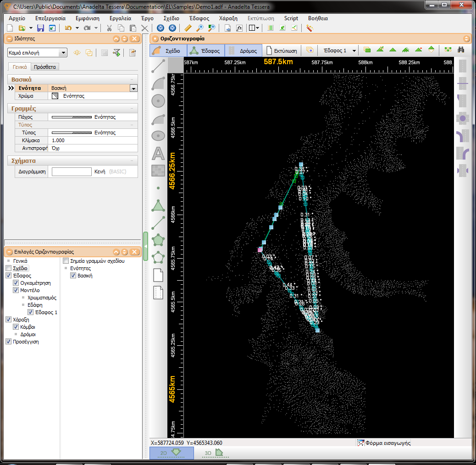Image resolution: width=476 pixels, height=465 pixels.
Task: Click the Δρόμος mode button
Action: [243, 51]
